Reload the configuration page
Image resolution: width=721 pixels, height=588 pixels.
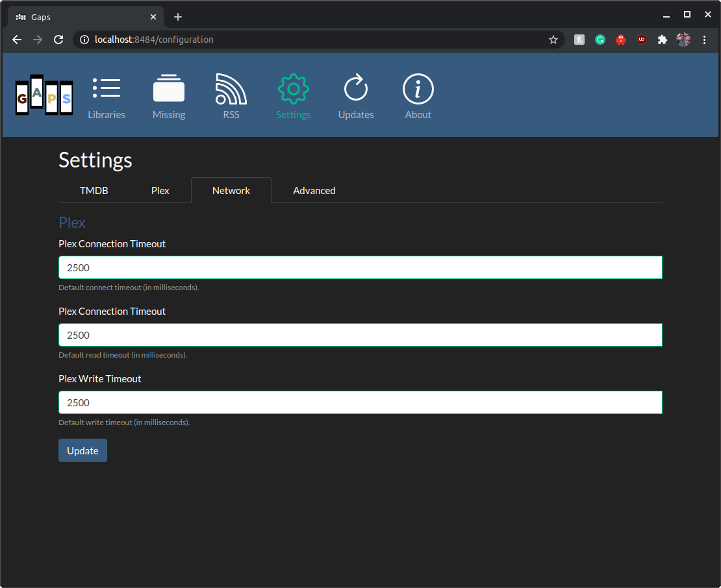[58, 40]
